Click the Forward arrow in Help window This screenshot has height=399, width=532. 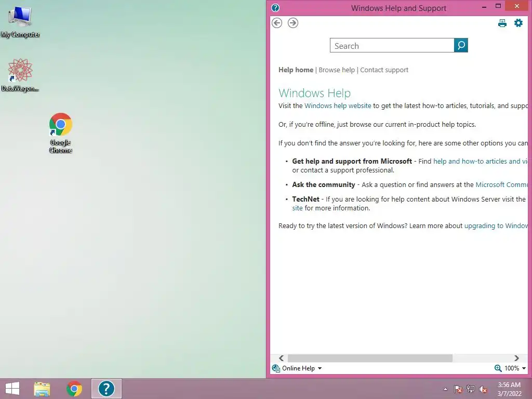[293, 23]
